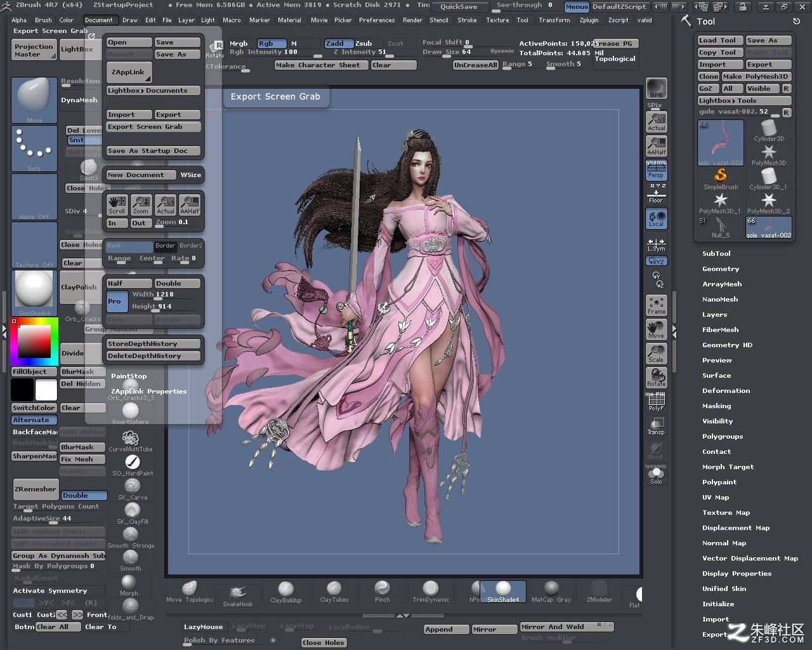Select the PolyMesh3D_1 tool thumbnail
This screenshot has width=812, height=650.
(x=721, y=203)
